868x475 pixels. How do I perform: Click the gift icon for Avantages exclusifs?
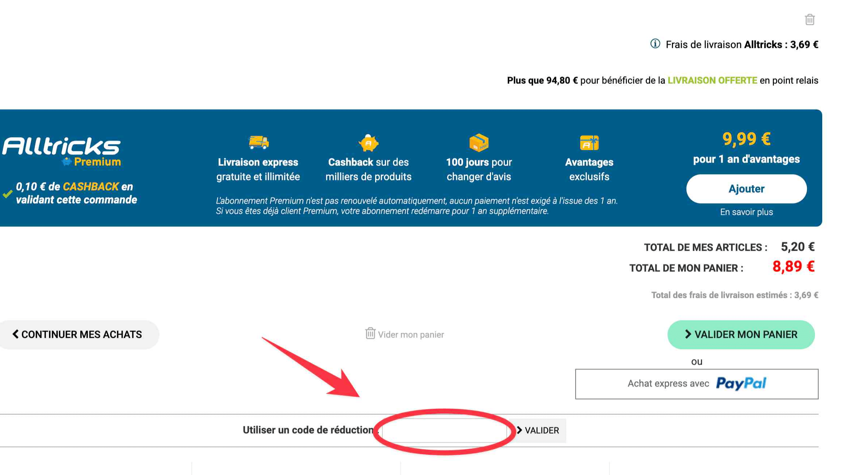(589, 142)
